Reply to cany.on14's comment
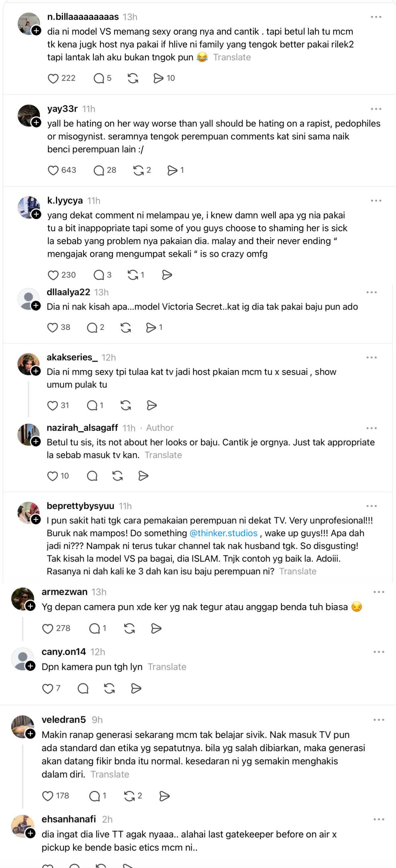 click(x=83, y=689)
